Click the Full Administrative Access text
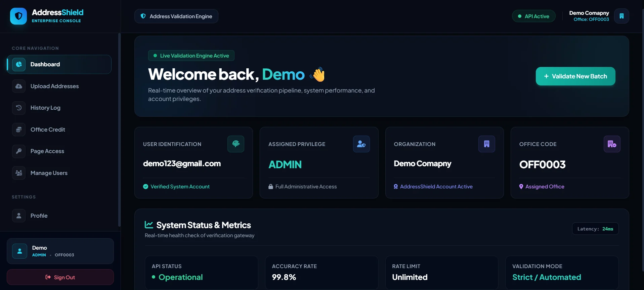Image resolution: width=644 pixels, height=290 pixels. click(306, 187)
